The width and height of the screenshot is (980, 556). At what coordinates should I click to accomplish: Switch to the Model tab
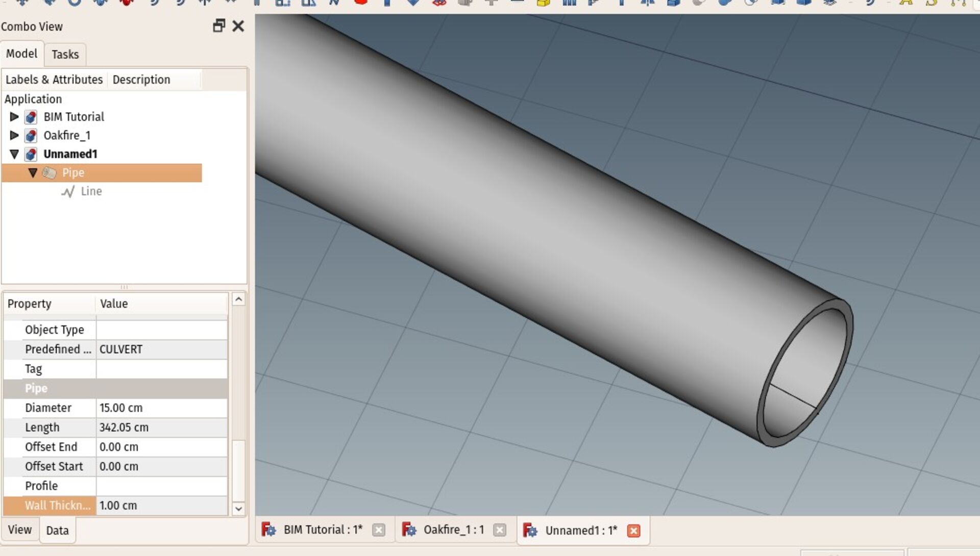21,54
